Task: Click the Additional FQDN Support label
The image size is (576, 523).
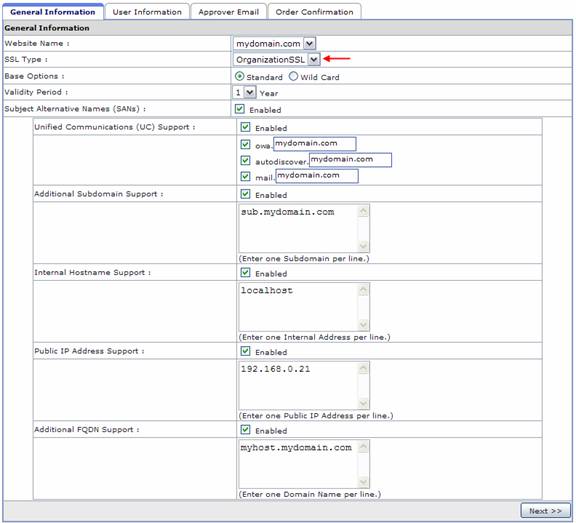Action: (x=87, y=430)
